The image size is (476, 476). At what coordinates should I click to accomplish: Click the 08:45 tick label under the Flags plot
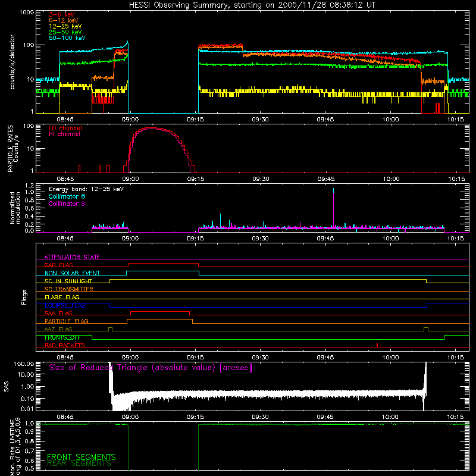click(65, 358)
